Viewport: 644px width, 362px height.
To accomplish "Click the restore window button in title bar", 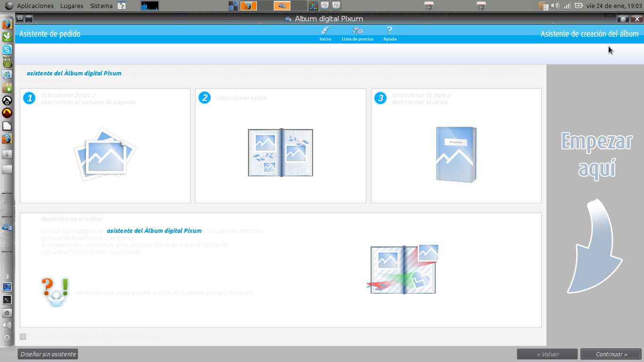I will [623, 19].
